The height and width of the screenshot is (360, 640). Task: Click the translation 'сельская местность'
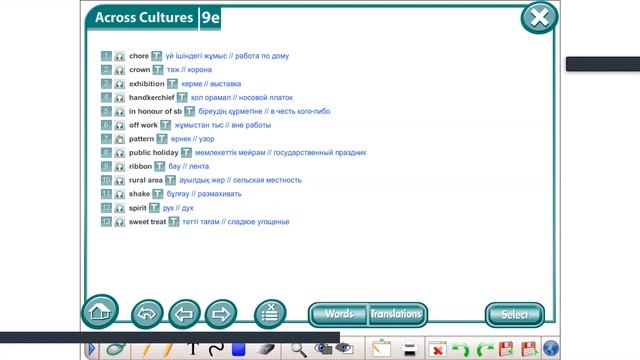[267, 180]
